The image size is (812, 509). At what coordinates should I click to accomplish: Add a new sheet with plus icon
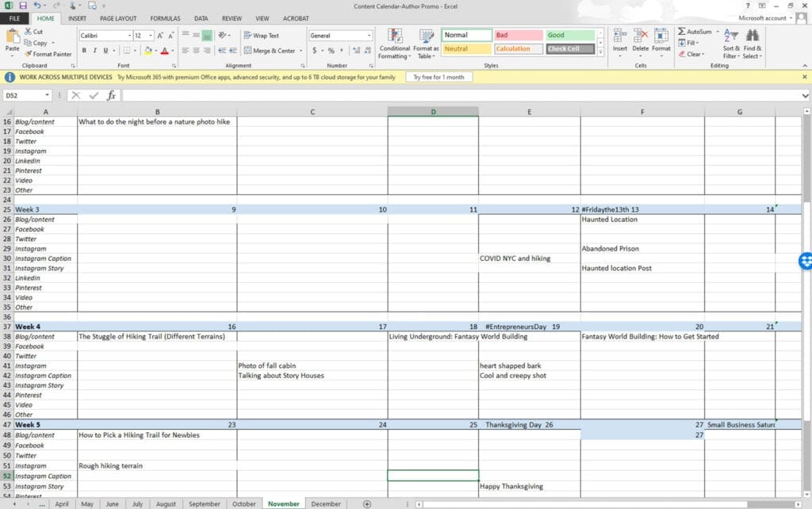pyautogui.click(x=366, y=504)
